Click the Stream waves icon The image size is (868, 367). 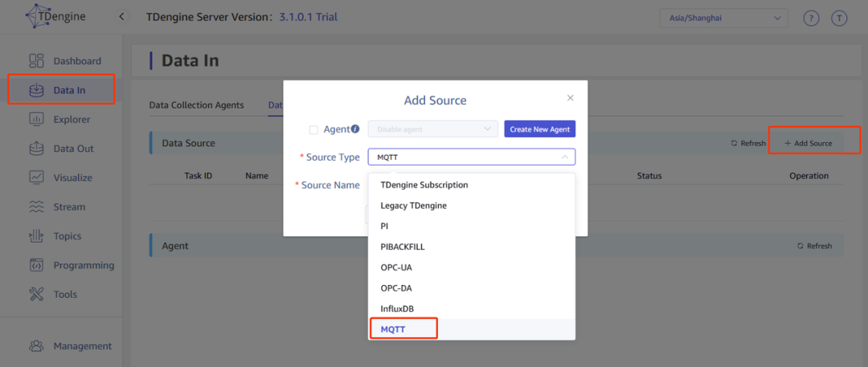[36, 207]
